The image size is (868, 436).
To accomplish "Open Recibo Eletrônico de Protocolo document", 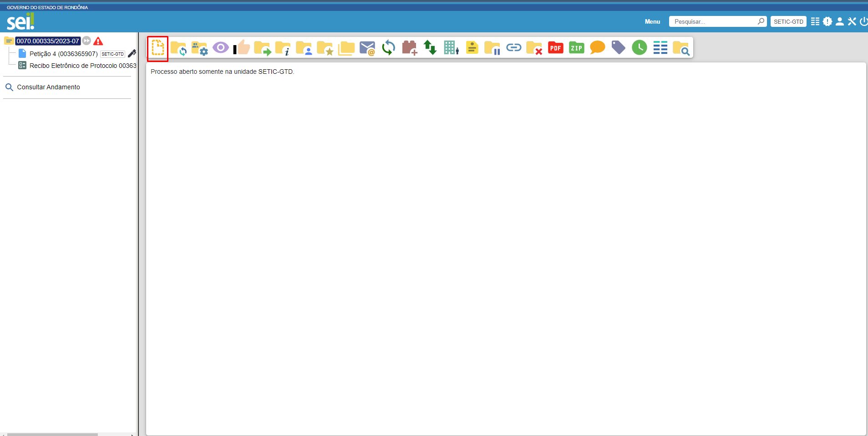I will 83,66.
